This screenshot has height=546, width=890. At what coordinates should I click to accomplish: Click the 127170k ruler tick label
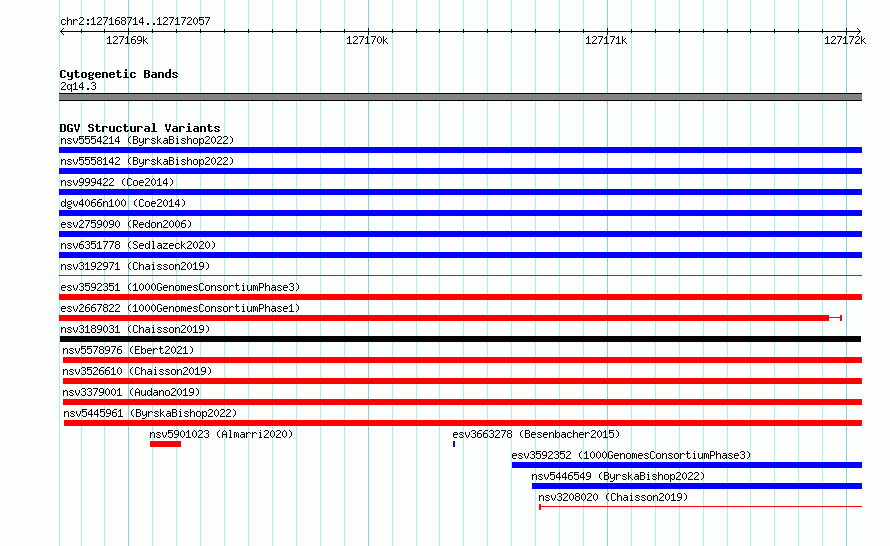coord(367,40)
